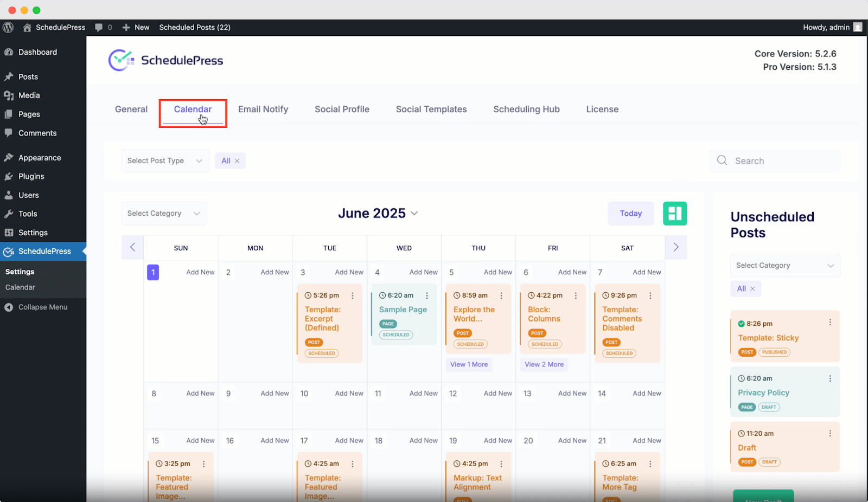This screenshot has width=868, height=502.
Task: Open the SchedulePress site home icon
Action: click(x=27, y=27)
